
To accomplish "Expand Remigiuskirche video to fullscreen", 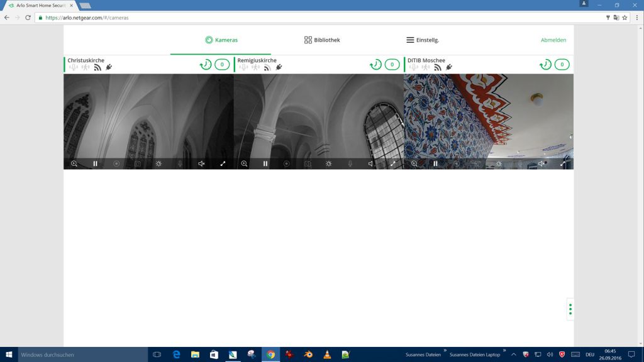I will 393,163.
